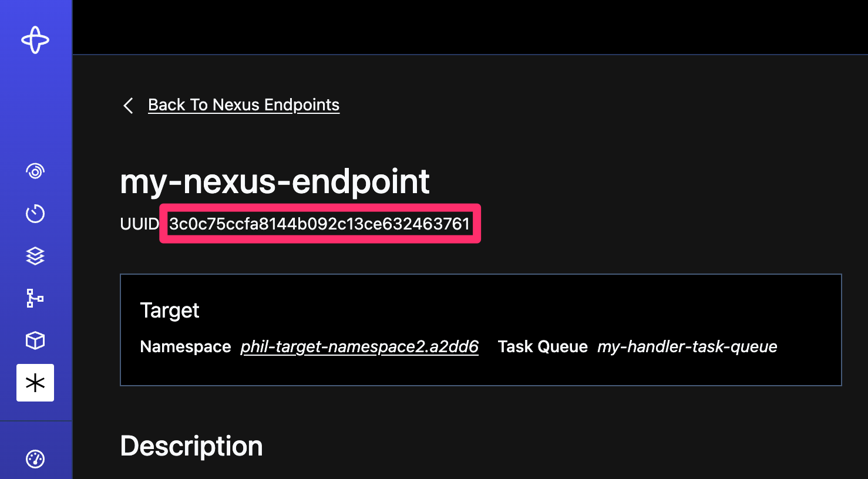This screenshot has height=479, width=868.
Task: Follow the phil-target-namespace2.a2dd6 namespace link
Action: click(359, 346)
